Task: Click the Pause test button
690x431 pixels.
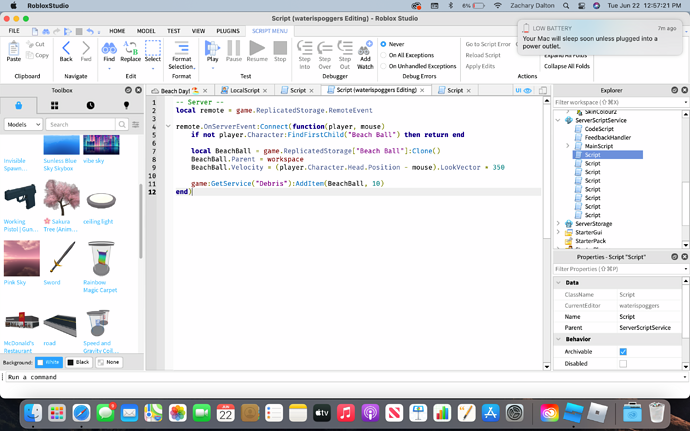Action: 234,48
